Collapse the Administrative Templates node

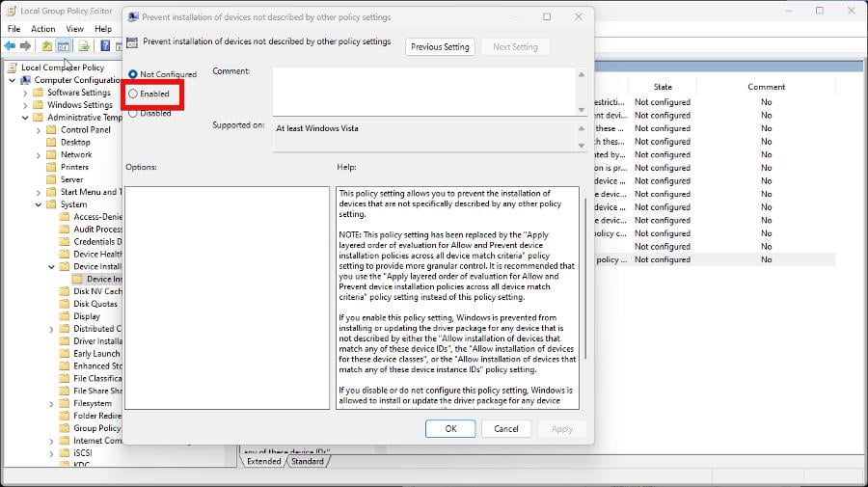tap(25, 118)
